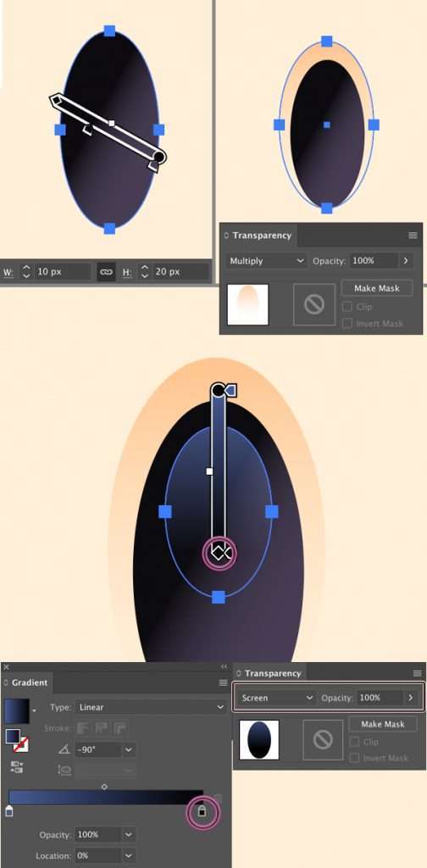Click the width stepper arrows beside W
Image resolution: width=427 pixels, height=868 pixels.
26,272
